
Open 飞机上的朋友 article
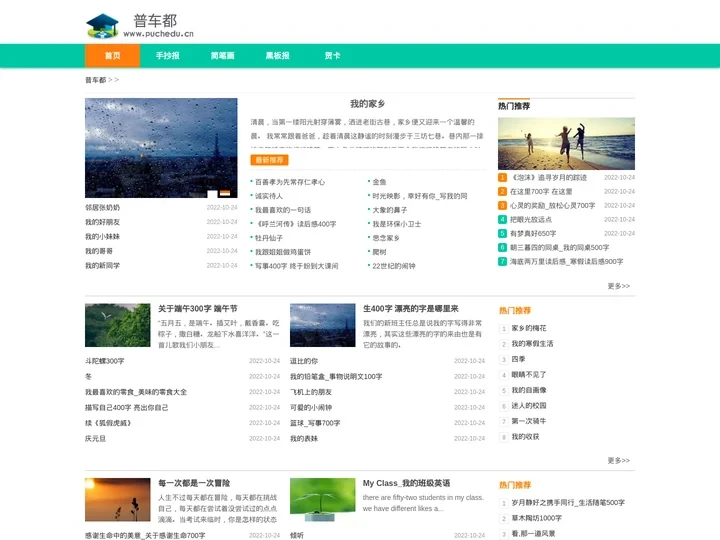[311, 392]
